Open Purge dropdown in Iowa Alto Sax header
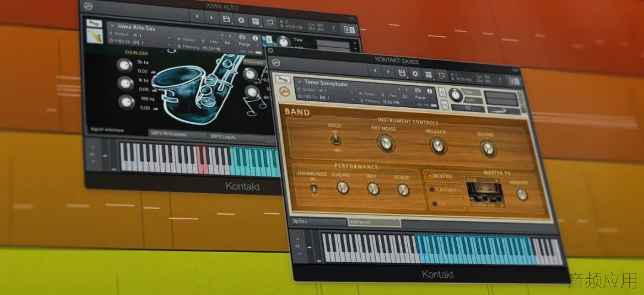 (x=248, y=45)
